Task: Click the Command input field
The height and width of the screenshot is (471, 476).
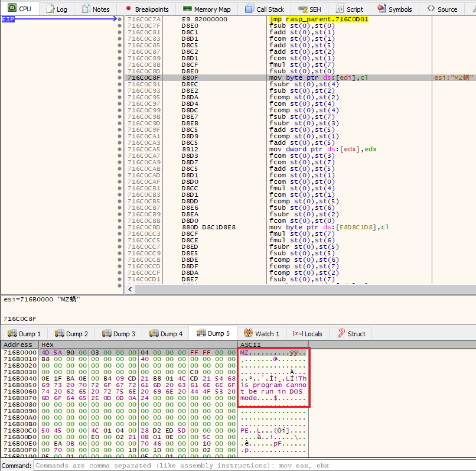Action: pos(254,466)
